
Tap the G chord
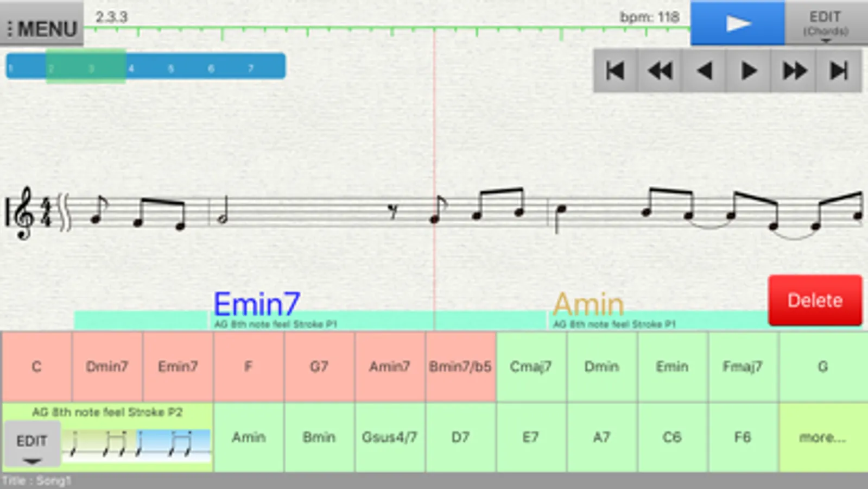(x=823, y=367)
